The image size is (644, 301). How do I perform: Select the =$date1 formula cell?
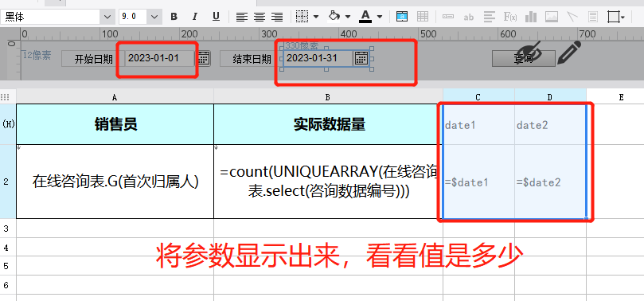click(479, 182)
